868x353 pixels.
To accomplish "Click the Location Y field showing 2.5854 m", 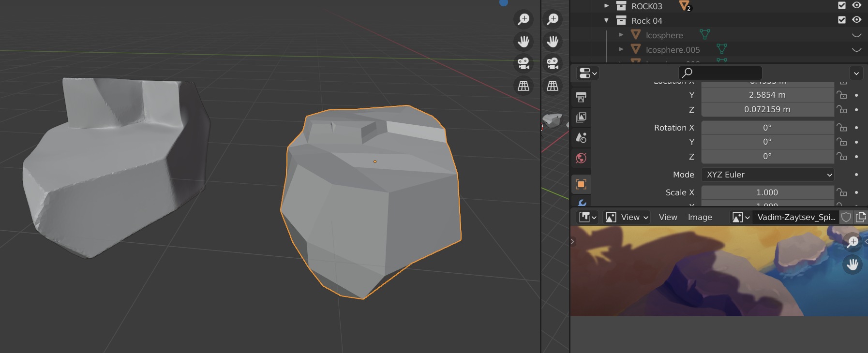I will tap(768, 95).
